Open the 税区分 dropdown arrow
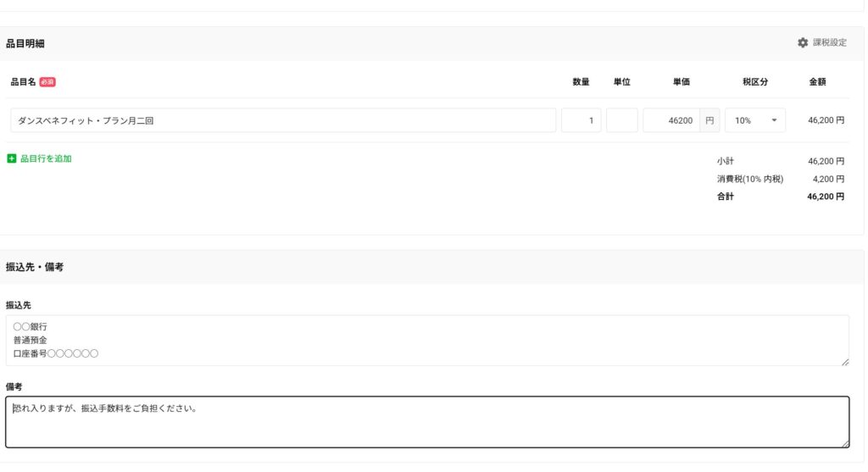Screen dimensions: 868x472 [x=774, y=120]
